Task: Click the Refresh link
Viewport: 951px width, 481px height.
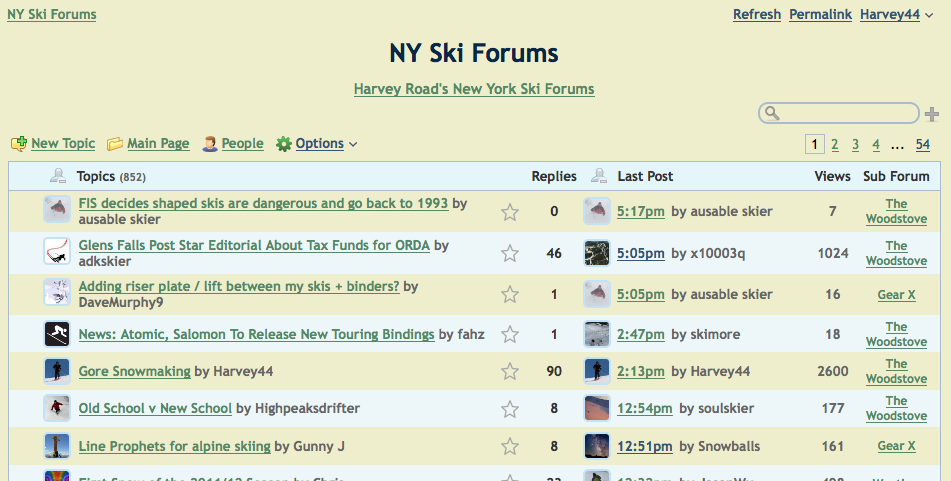Action: click(x=756, y=15)
